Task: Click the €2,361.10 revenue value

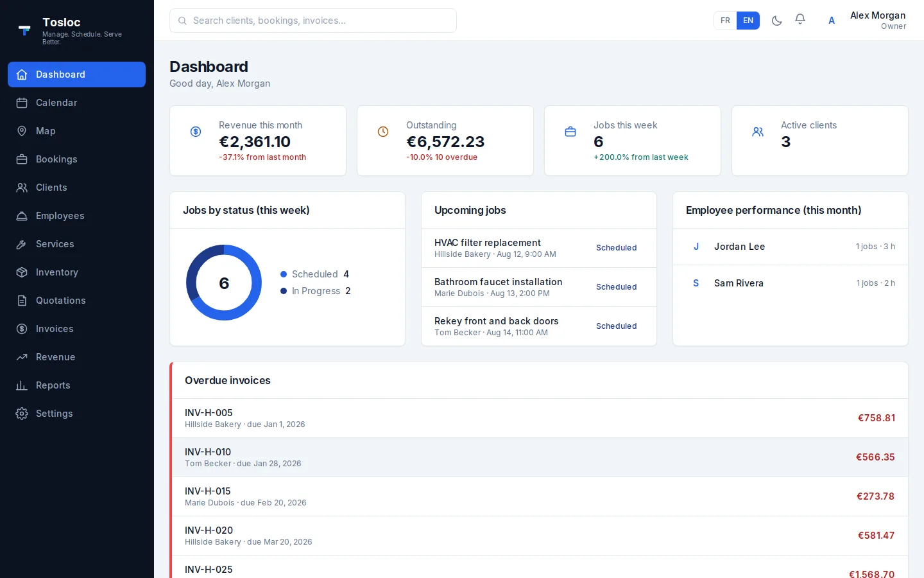Action: 255,142
